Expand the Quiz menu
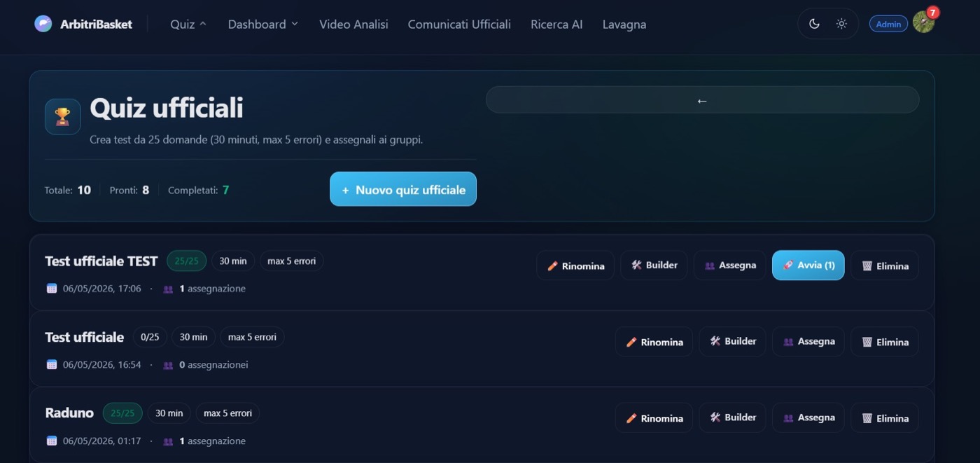Image resolution: width=980 pixels, height=463 pixels. click(x=188, y=24)
